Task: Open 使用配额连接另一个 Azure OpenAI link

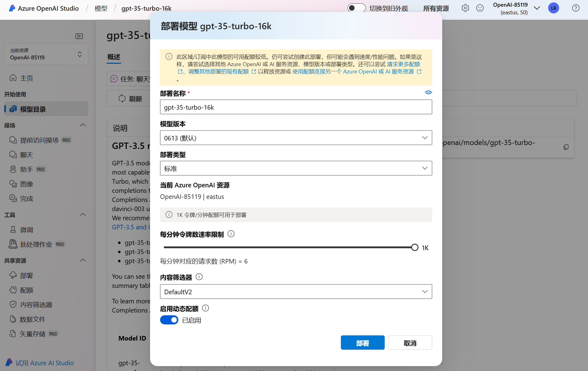Action: tap(353, 72)
